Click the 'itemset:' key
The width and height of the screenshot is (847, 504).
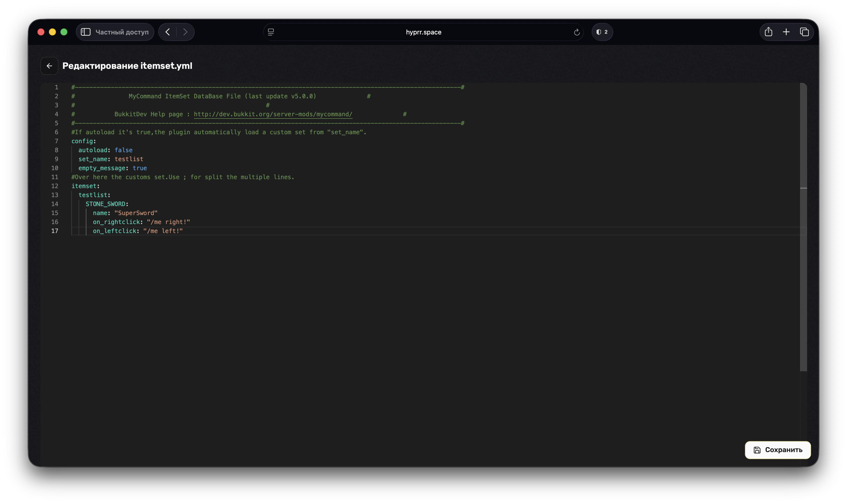coord(85,186)
